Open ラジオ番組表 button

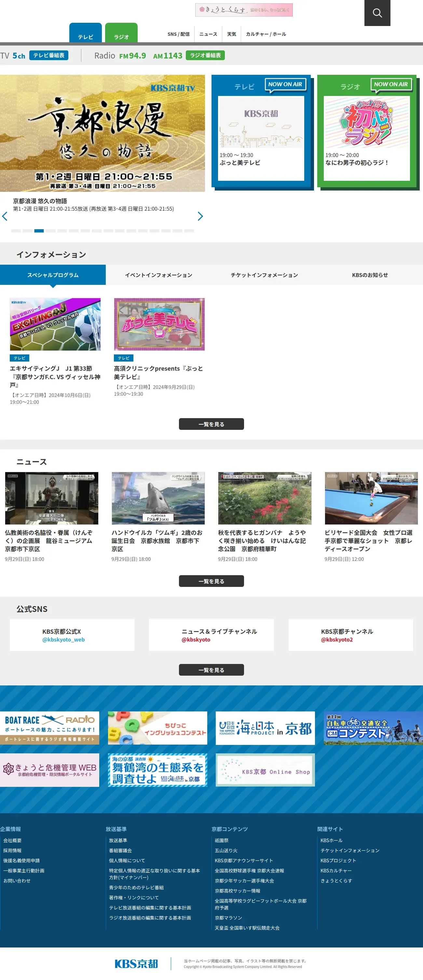click(x=205, y=55)
